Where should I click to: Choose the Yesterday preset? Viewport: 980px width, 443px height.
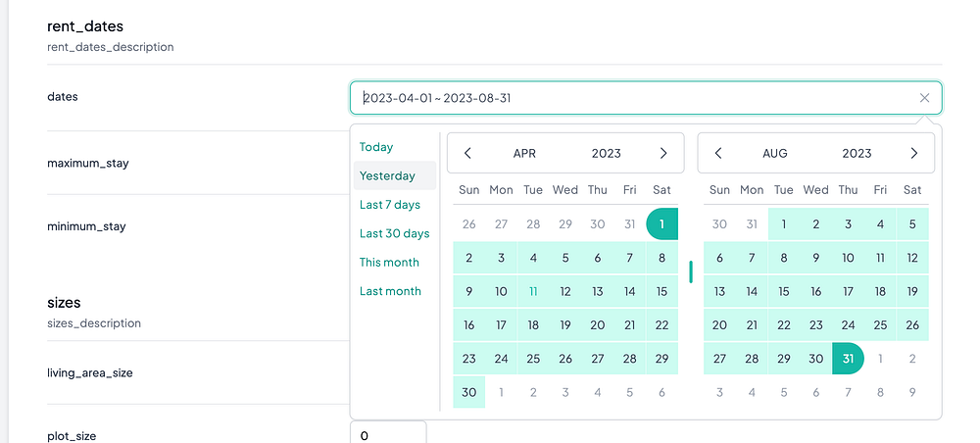click(387, 176)
